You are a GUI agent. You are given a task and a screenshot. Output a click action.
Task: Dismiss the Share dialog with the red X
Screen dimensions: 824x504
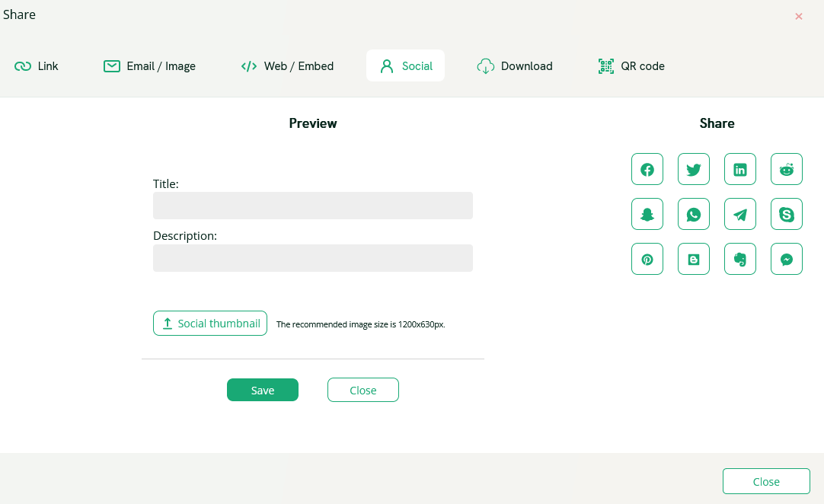click(x=799, y=16)
